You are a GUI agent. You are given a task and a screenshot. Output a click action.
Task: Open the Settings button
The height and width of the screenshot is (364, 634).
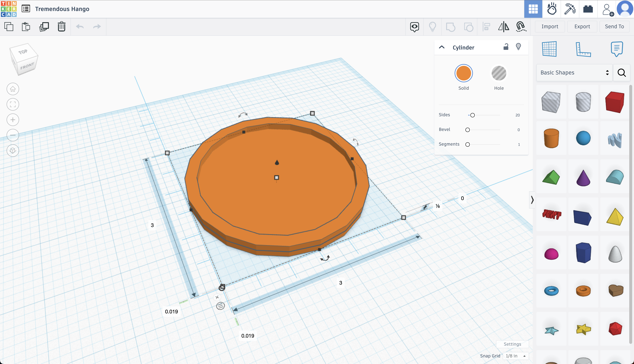point(512,344)
